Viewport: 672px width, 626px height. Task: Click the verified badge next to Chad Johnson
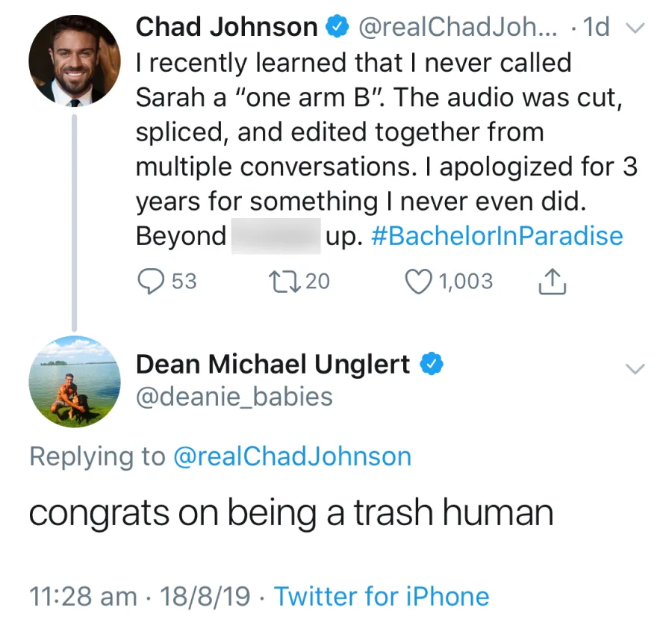(x=338, y=26)
